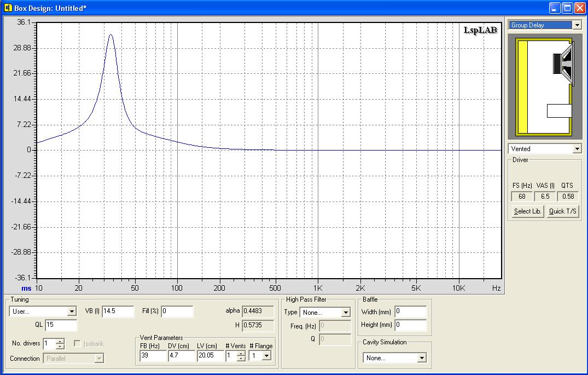This screenshot has height=375, width=588.
Task: Open the Flange count dropdown
Action: [266, 355]
